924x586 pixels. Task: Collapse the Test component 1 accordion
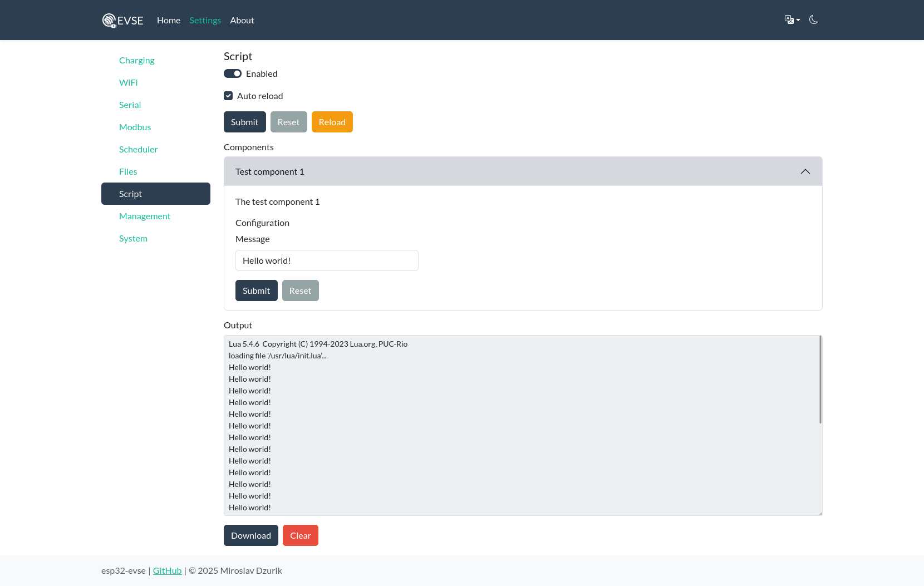pos(523,171)
